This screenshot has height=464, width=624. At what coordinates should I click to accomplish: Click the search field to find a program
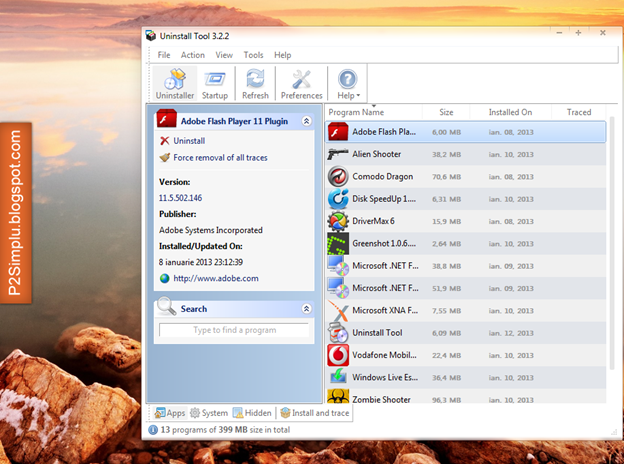pyautogui.click(x=234, y=330)
